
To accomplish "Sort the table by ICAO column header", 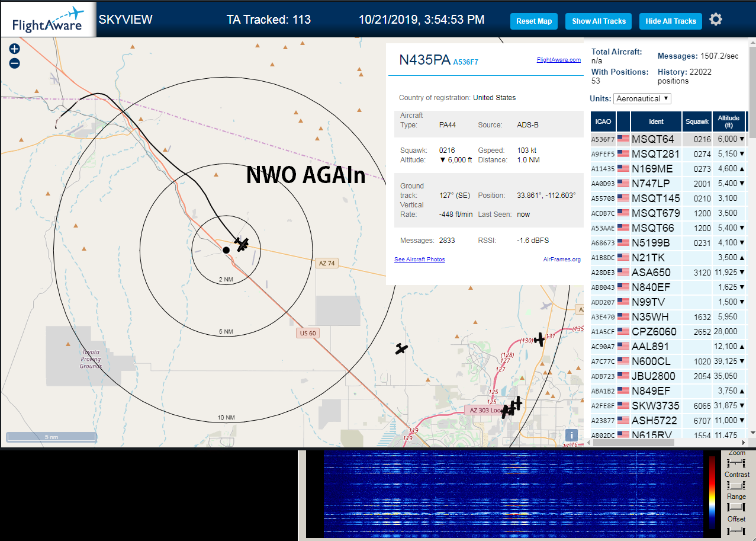I will [x=603, y=121].
